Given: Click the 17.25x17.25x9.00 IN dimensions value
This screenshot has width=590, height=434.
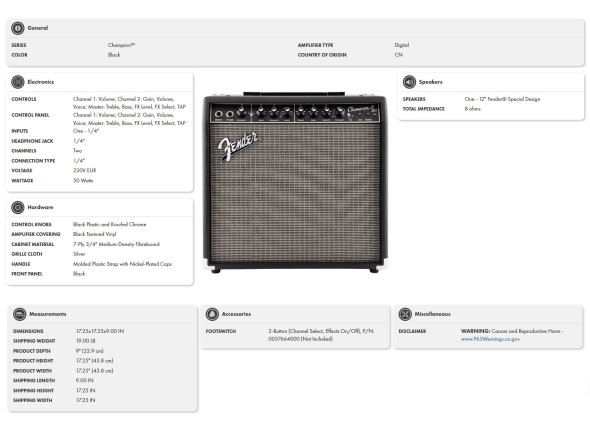Looking at the screenshot, I should point(100,331).
